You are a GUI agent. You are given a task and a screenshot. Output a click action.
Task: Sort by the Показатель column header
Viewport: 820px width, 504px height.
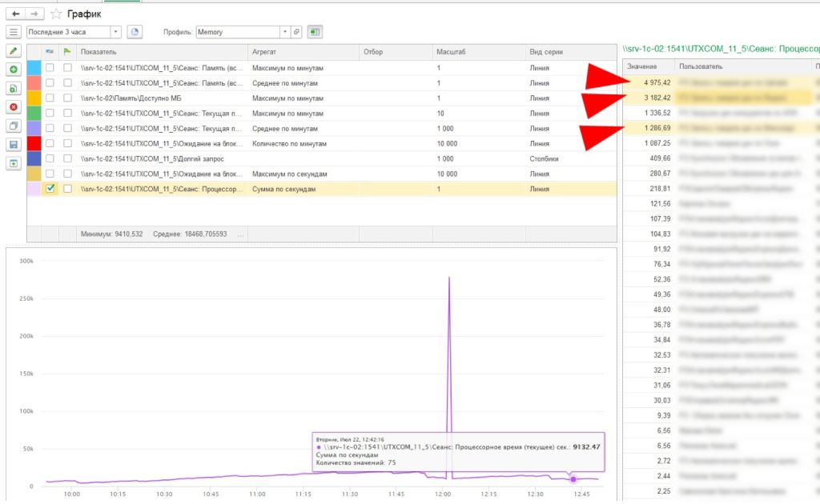pyautogui.click(x=160, y=52)
